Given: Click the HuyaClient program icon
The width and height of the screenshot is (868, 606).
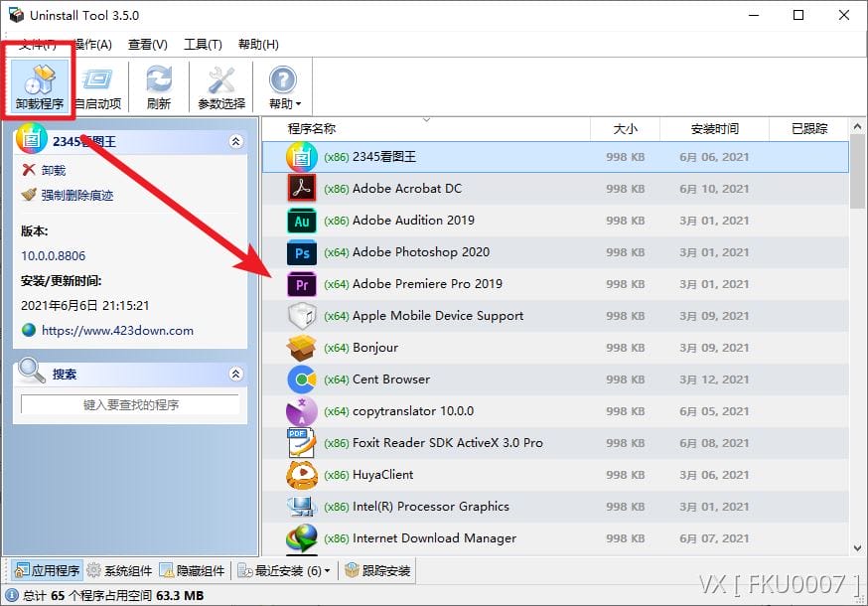Looking at the screenshot, I should point(302,475).
